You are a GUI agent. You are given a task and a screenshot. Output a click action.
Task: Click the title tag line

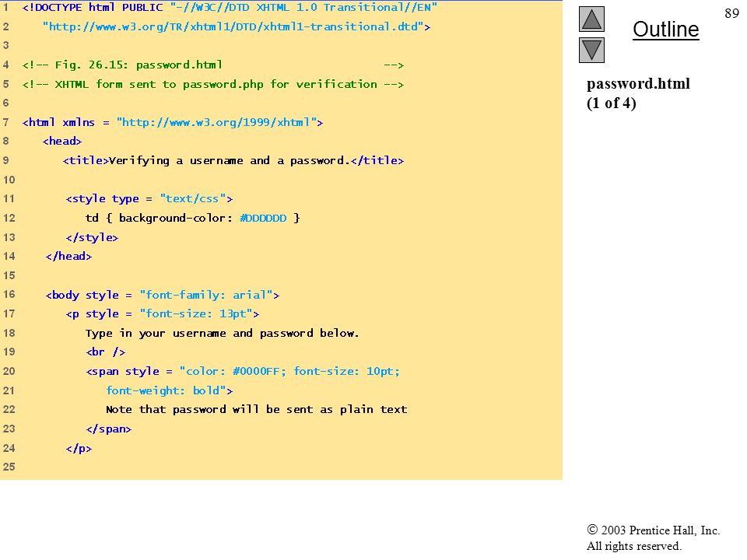[x=233, y=160]
